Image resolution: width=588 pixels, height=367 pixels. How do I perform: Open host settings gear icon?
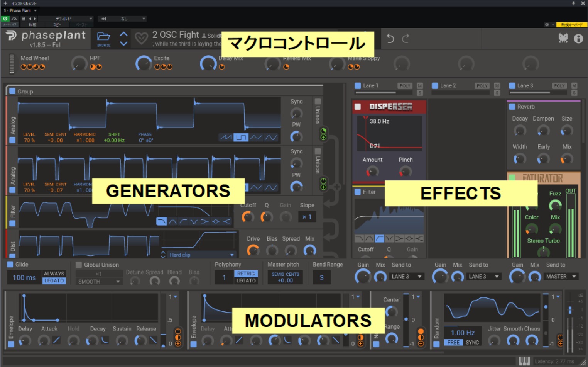click(546, 25)
